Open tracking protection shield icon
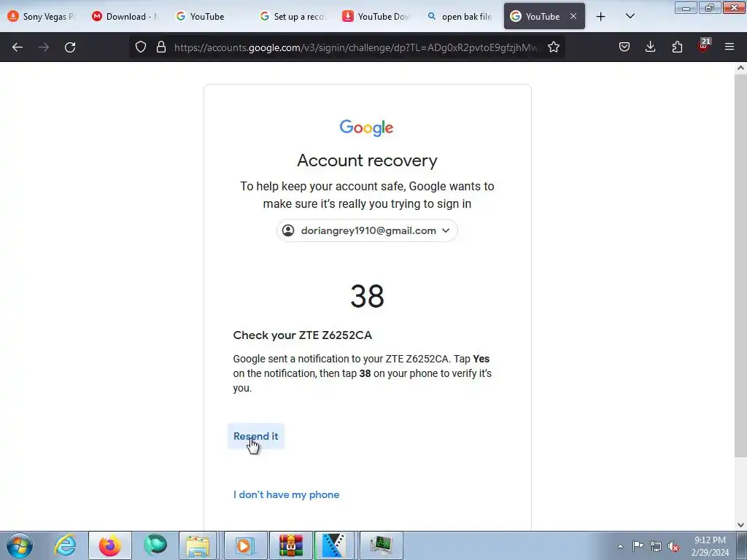747x560 pixels. coord(141,47)
